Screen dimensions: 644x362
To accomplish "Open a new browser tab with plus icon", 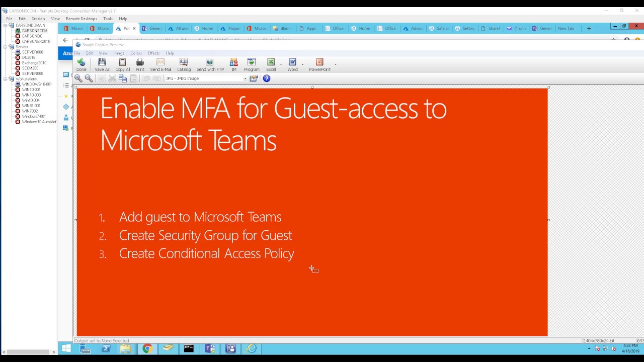I will (589, 29).
